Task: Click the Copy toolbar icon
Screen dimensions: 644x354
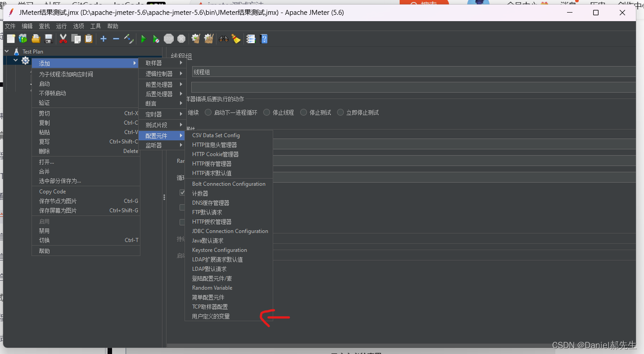Action: pyautogui.click(x=76, y=39)
